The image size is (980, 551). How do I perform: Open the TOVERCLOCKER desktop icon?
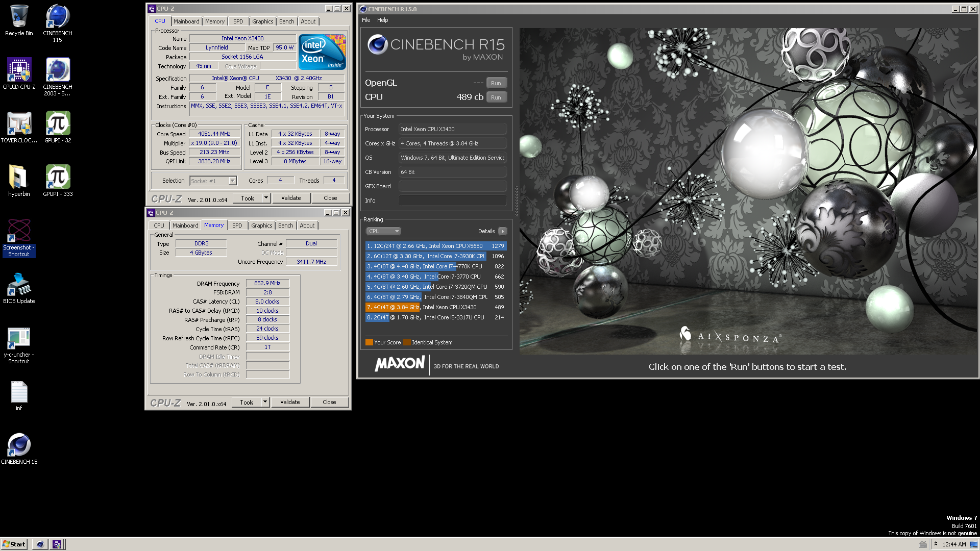19,128
